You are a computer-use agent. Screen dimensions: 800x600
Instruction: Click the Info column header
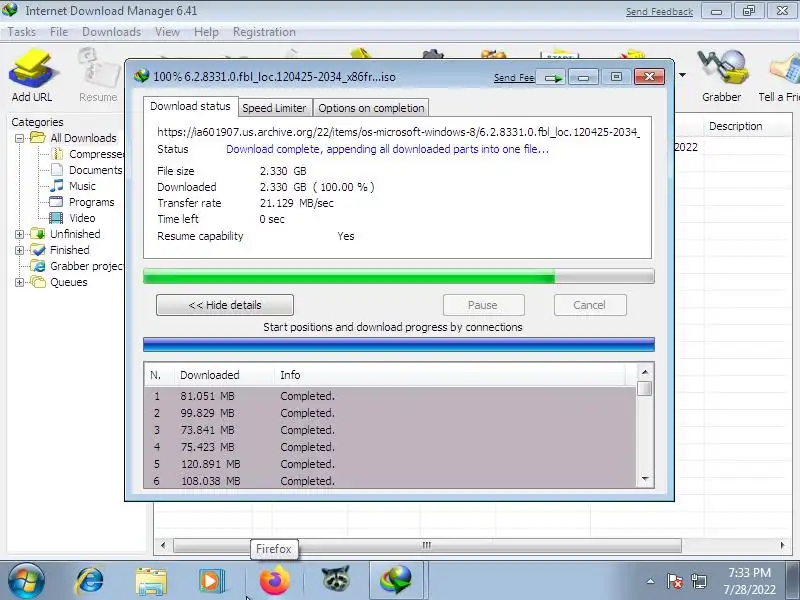452,375
